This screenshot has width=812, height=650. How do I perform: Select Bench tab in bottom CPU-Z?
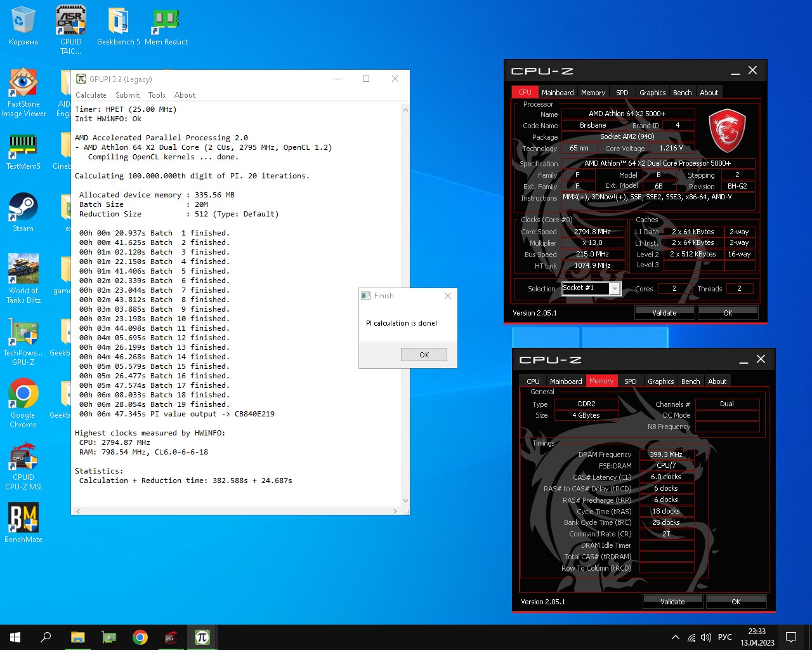tap(690, 381)
